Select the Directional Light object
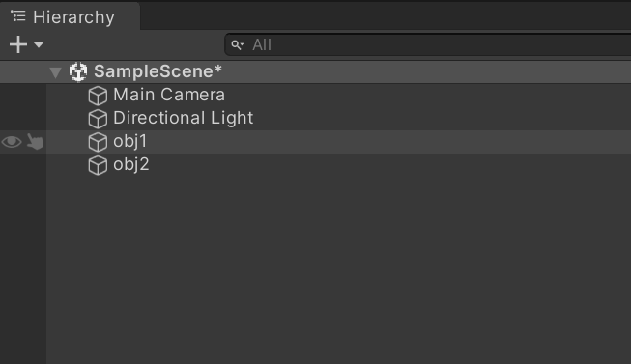This screenshot has height=364, width=631. 183,118
